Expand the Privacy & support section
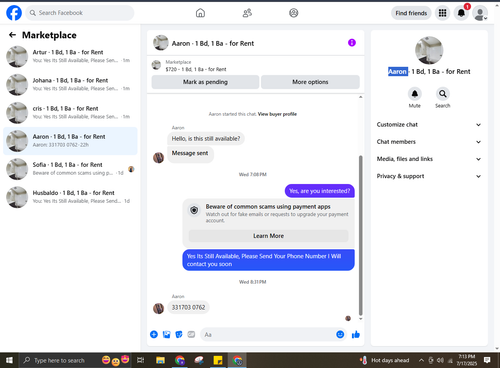500x368 pixels. pyautogui.click(x=429, y=176)
